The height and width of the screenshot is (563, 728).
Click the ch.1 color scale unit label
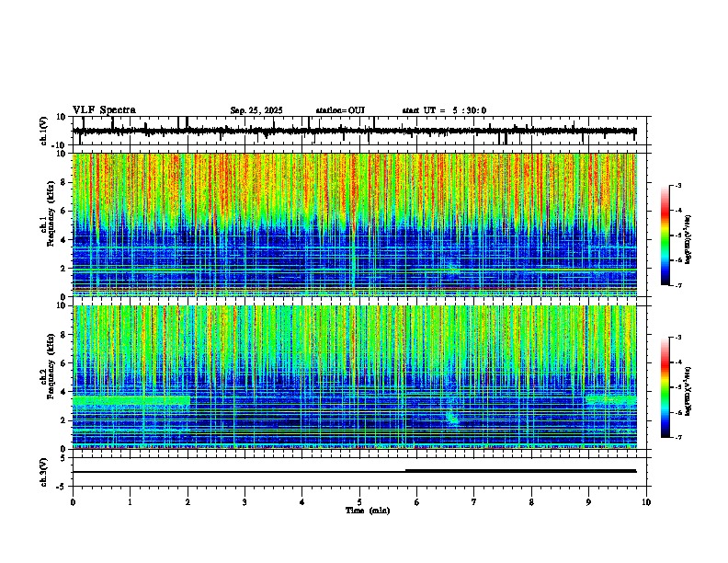pyautogui.click(x=688, y=240)
